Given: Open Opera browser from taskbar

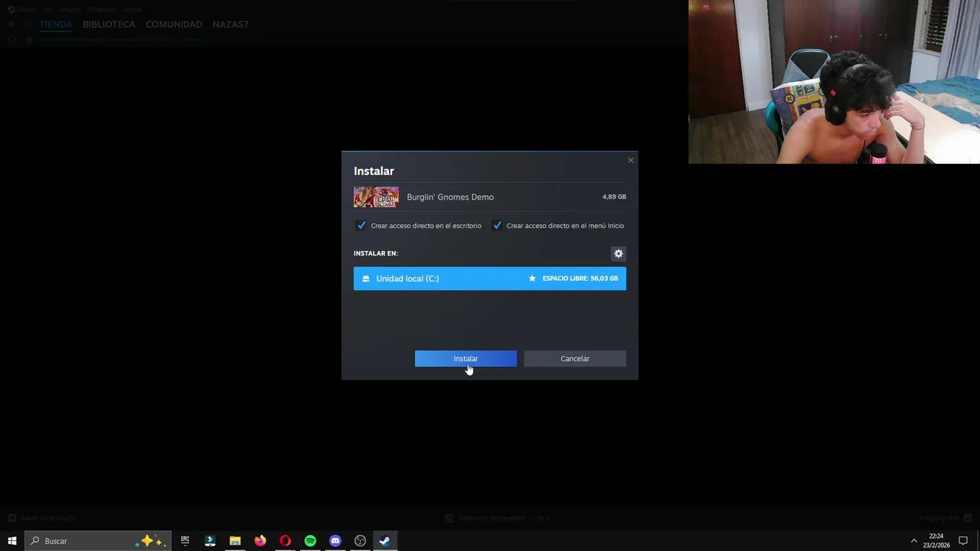Looking at the screenshot, I should tap(285, 541).
